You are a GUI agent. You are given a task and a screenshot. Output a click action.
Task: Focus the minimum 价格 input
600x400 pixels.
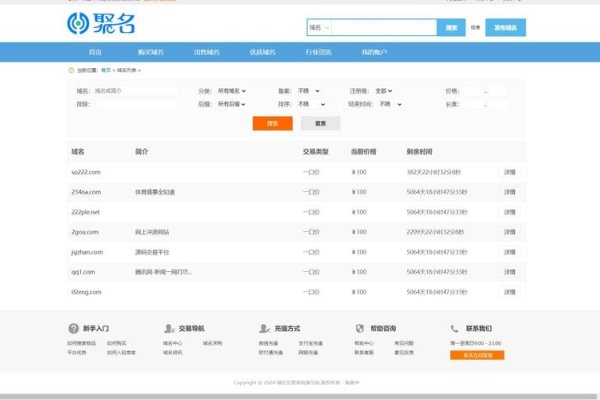tap(473, 91)
